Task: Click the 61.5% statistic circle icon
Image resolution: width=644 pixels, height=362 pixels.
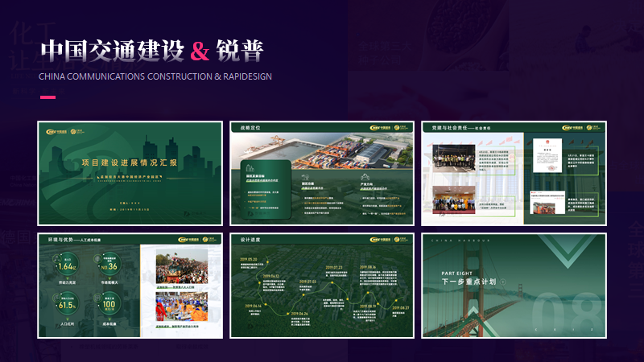Action: 68,305
